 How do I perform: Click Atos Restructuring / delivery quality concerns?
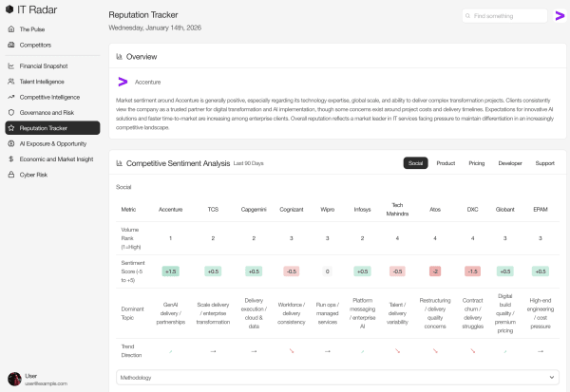(435, 313)
